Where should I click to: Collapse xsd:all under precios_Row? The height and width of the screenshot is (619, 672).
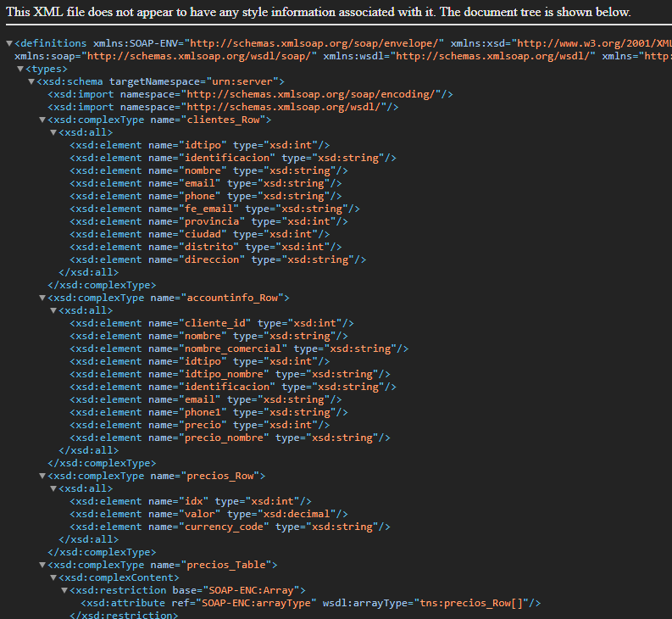(x=53, y=488)
